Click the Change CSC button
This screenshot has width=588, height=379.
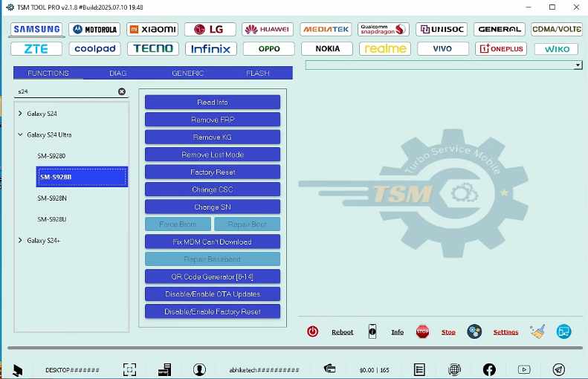(x=213, y=189)
